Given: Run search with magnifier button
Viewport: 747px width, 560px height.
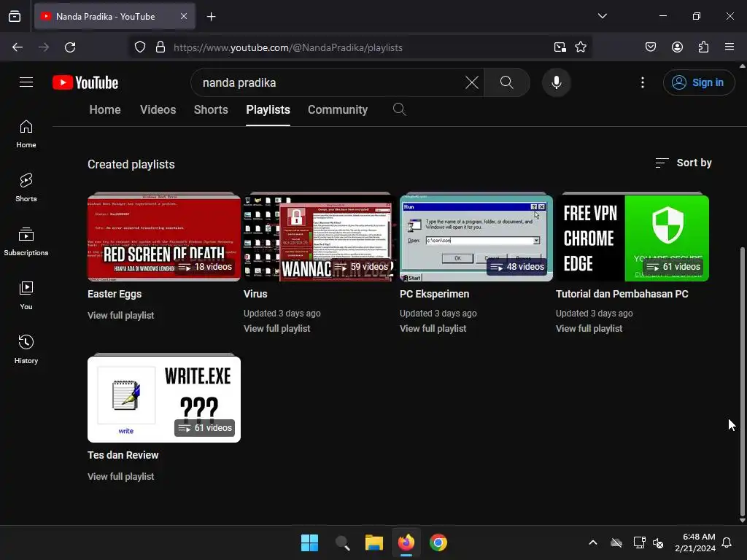Looking at the screenshot, I should tap(507, 82).
